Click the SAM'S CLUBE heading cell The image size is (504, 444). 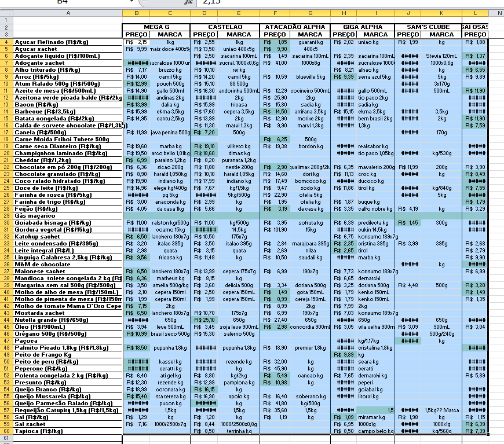pos(428,27)
